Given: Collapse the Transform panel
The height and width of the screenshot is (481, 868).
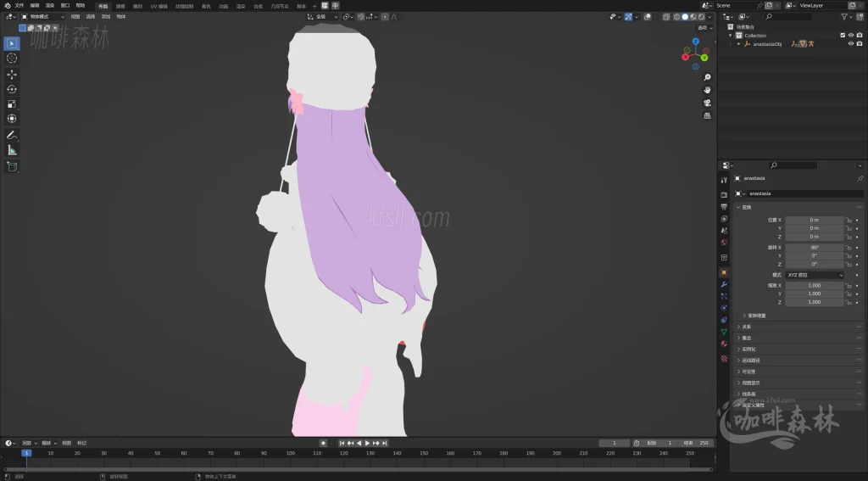Looking at the screenshot, I should tap(746, 207).
